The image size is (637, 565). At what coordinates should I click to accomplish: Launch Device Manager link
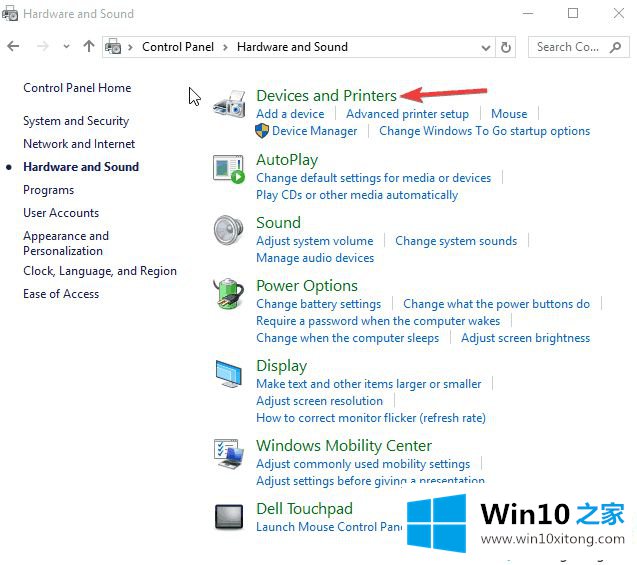pos(314,131)
